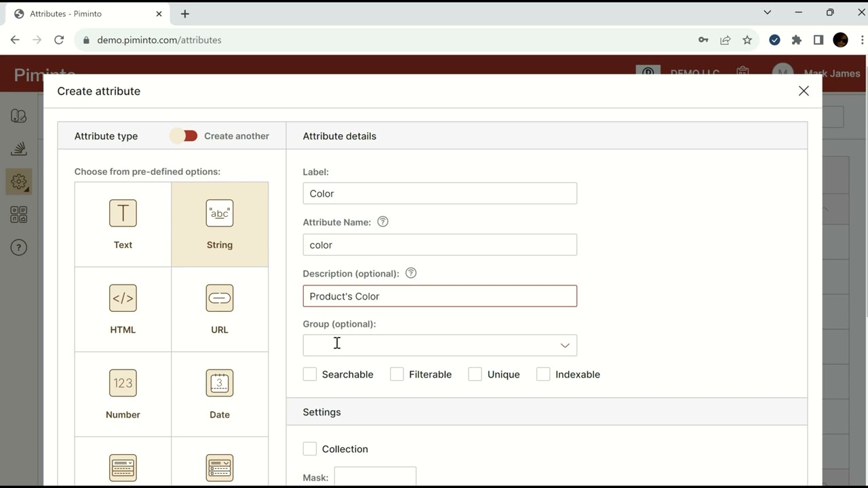Click the browser back arrow
The width and height of the screenshot is (868, 488).
coord(15,40)
